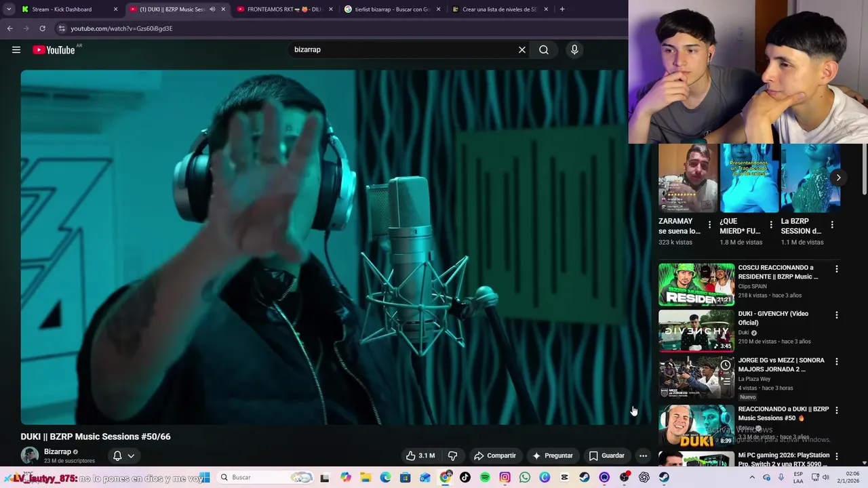Viewport: 868px width, 488px height.
Task: Open Task View on the taskbar
Action: click(325, 477)
